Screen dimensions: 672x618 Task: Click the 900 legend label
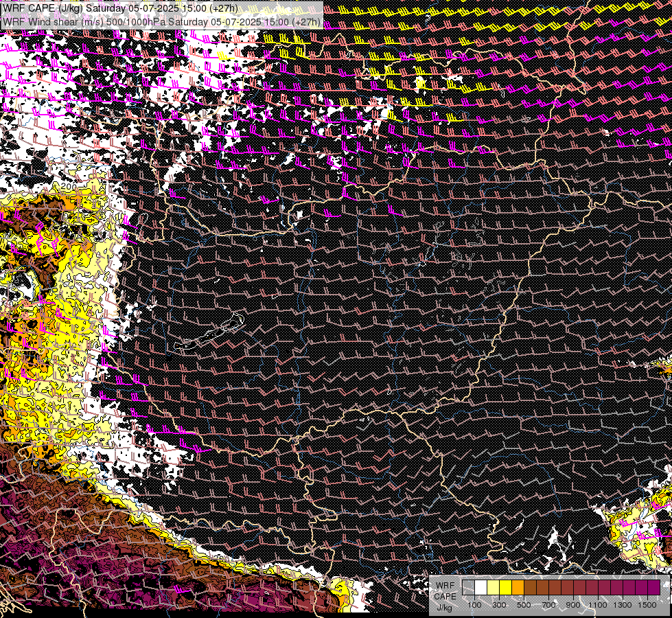point(573,605)
